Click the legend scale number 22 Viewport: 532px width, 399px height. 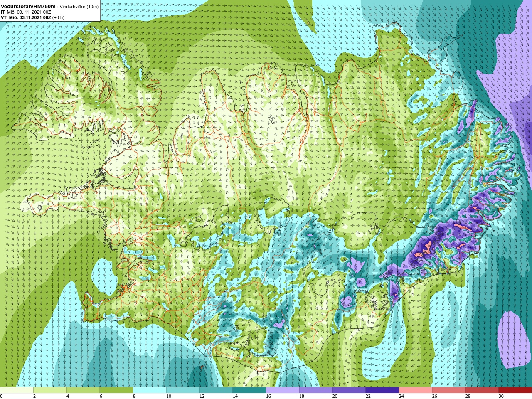pos(368,396)
